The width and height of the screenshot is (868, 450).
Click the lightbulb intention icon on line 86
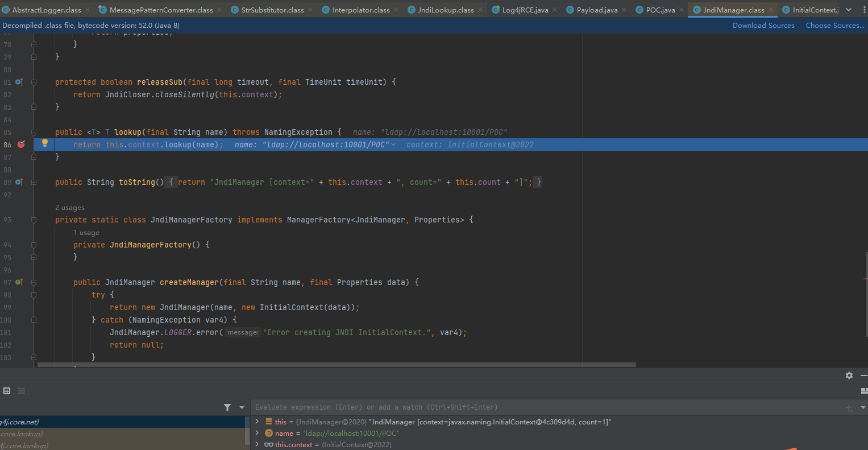[x=45, y=143]
